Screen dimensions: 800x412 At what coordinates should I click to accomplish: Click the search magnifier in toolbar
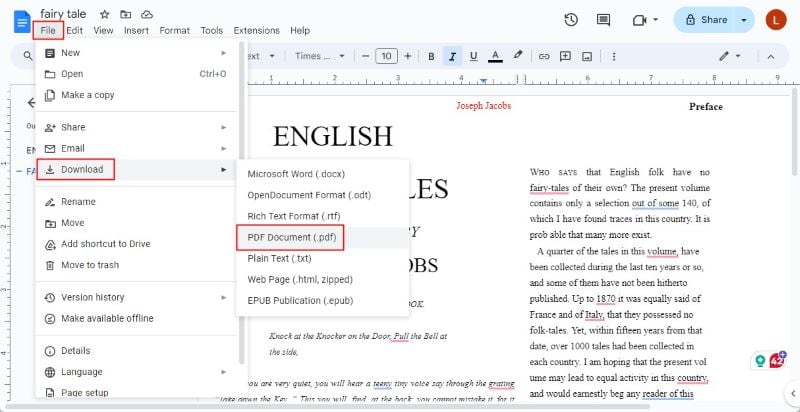pyautogui.click(x=28, y=56)
